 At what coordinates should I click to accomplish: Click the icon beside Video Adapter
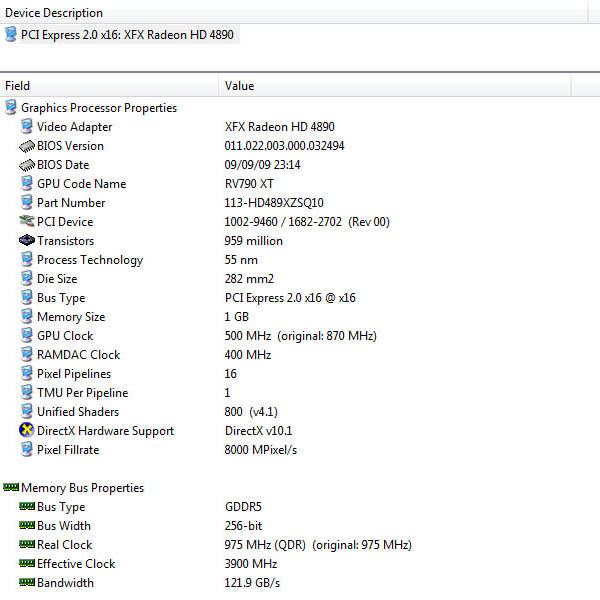pyautogui.click(x=26, y=127)
